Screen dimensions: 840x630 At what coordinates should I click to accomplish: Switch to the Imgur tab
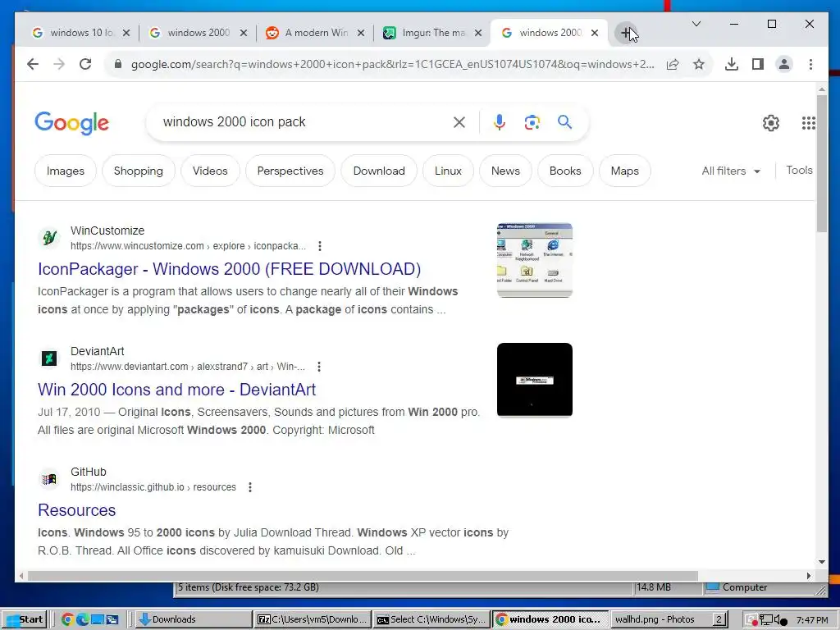[432, 33]
